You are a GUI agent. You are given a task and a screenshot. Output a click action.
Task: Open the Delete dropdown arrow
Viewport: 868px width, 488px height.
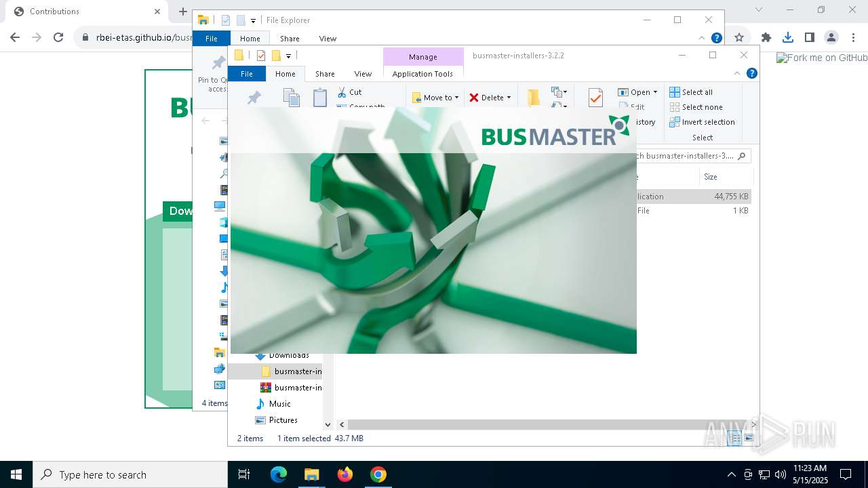tap(509, 98)
